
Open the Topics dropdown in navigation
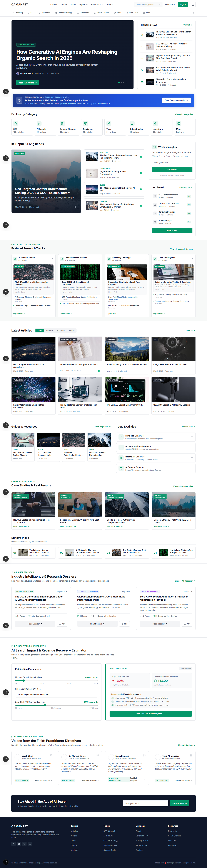(83, 5)
